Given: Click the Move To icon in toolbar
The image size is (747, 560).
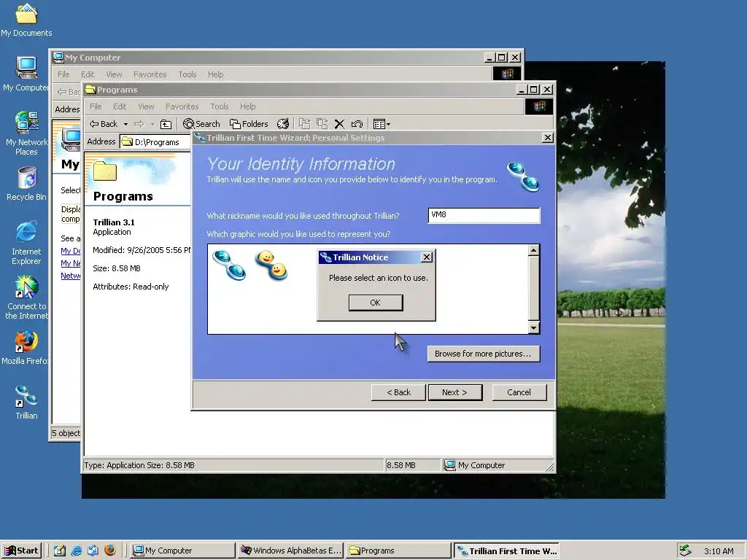Looking at the screenshot, I should pos(304,124).
